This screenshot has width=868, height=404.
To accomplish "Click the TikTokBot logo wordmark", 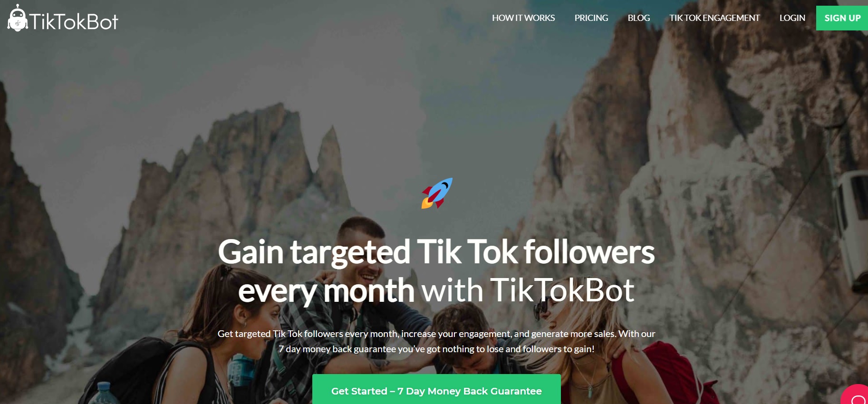I will pyautogui.click(x=74, y=21).
